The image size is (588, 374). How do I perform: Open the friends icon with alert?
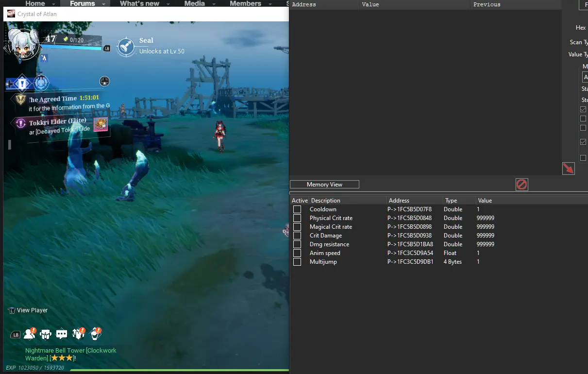30,334
